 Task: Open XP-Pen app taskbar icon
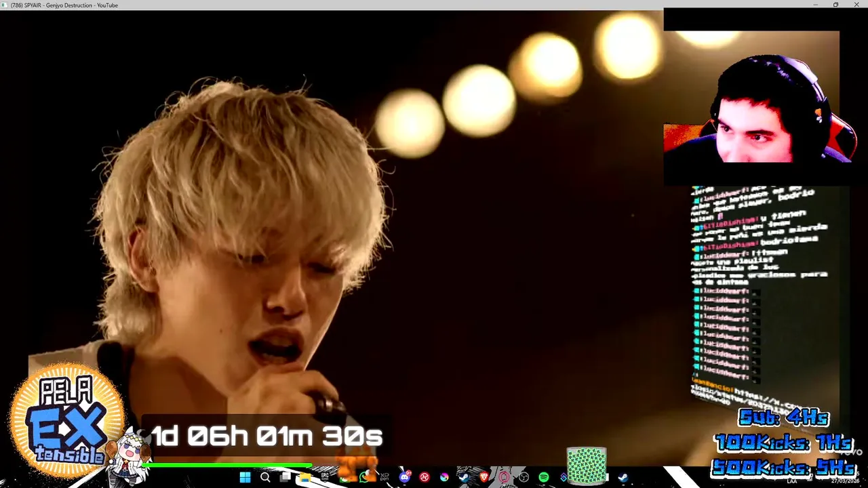[x=384, y=477]
